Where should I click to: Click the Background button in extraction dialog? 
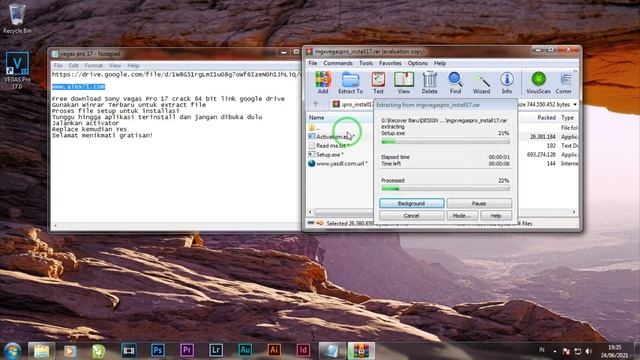click(x=411, y=203)
